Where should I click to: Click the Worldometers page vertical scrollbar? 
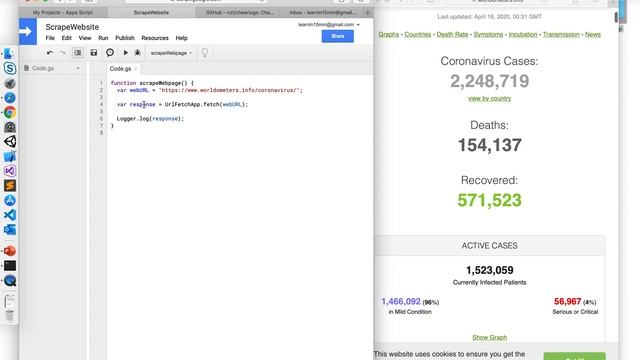[616, 18]
